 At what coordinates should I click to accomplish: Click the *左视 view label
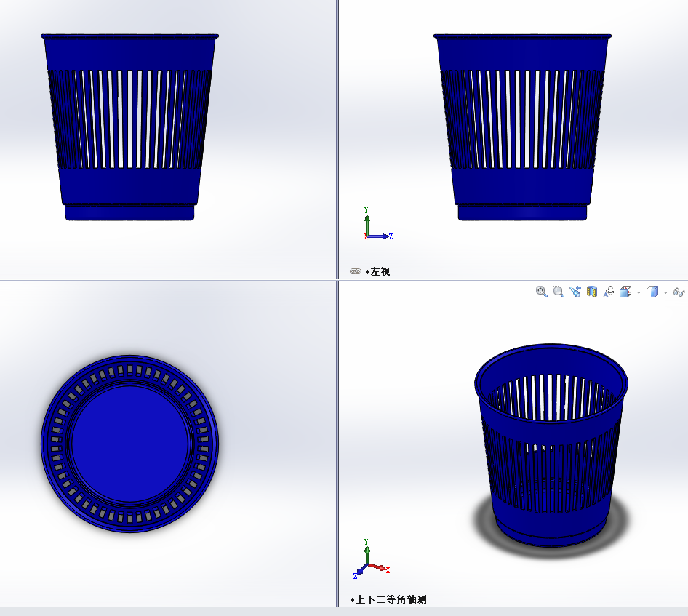tap(377, 271)
